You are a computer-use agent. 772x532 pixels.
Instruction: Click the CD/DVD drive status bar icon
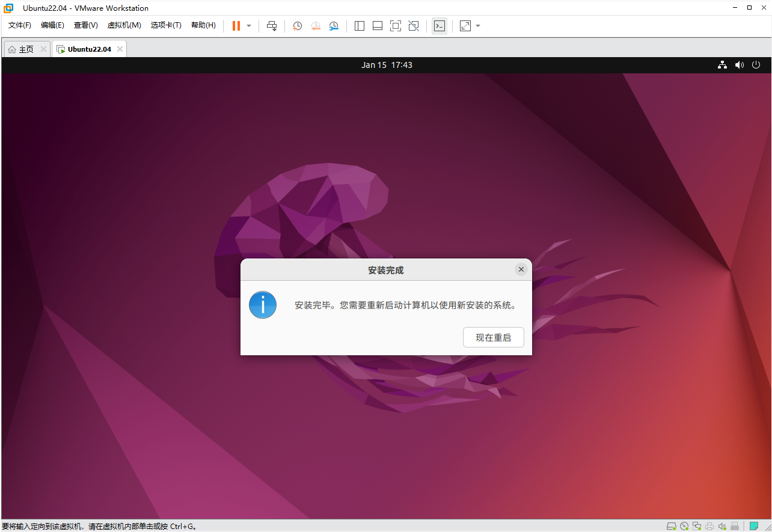click(x=684, y=526)
